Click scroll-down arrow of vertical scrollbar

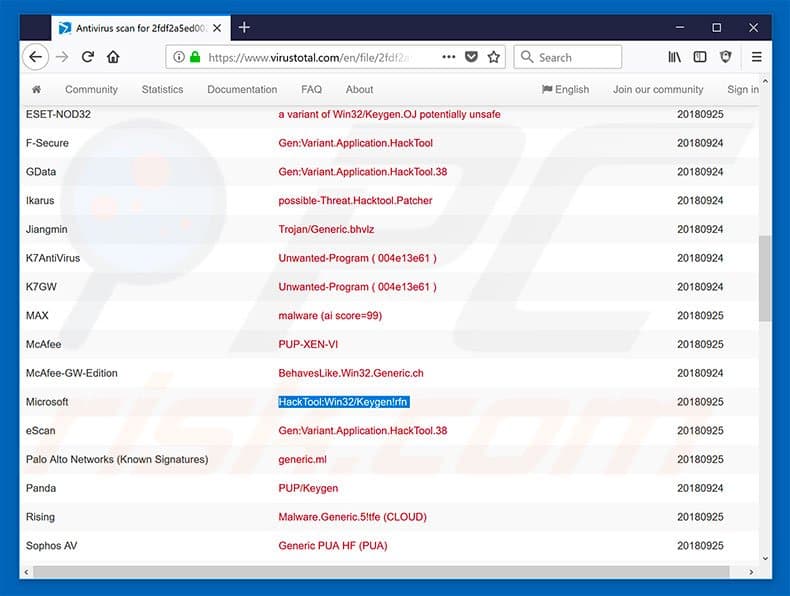coord(765,558)
